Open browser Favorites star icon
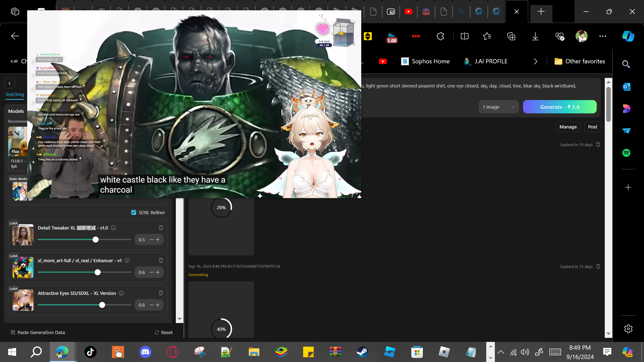644x362 pixels. (487, 36)
